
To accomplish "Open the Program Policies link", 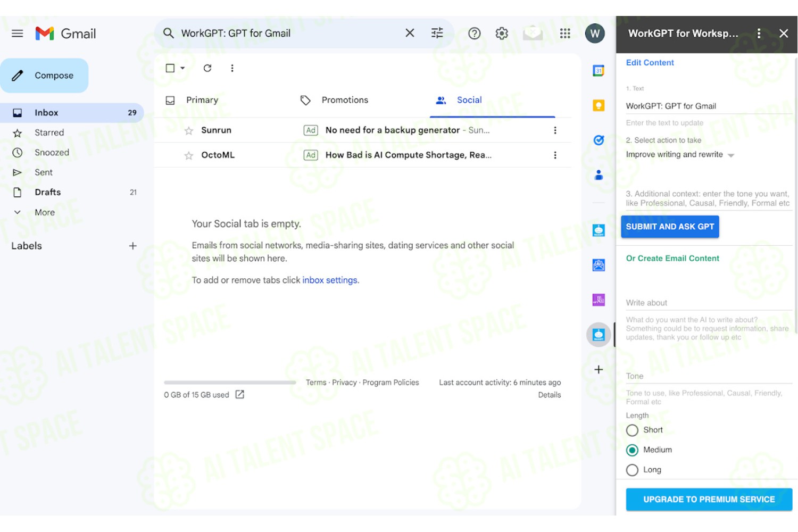I will click(390, 383).
